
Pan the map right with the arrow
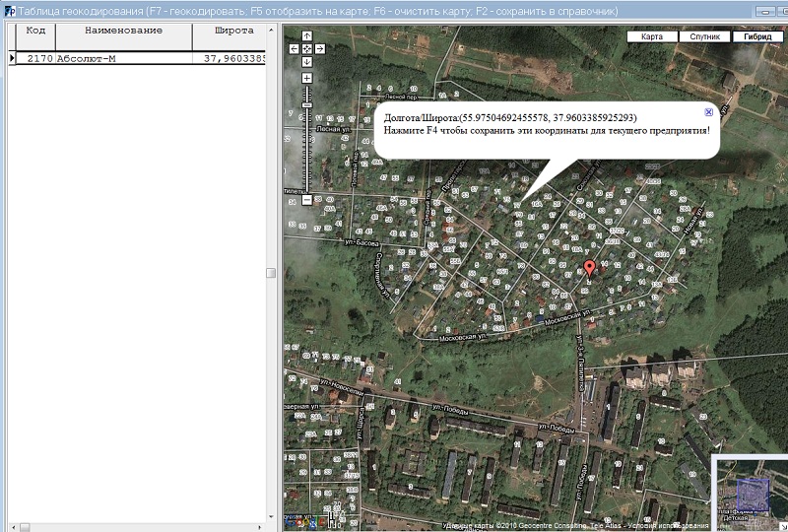320,47
